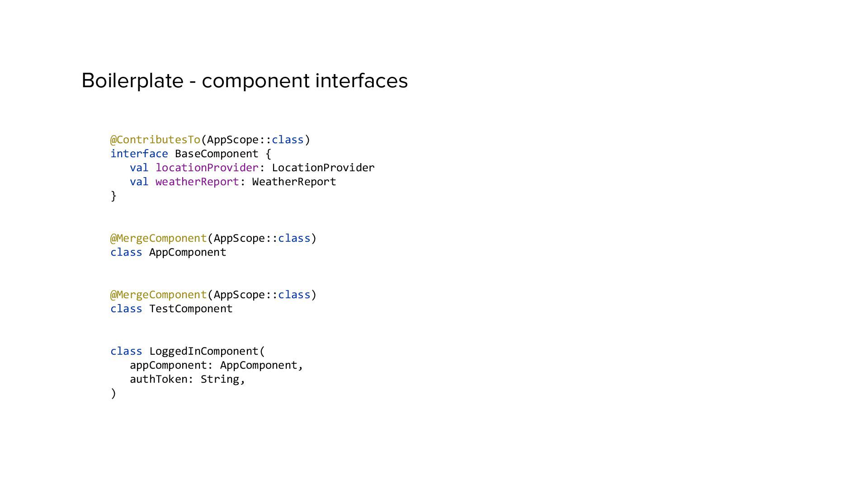Image resolution: width=868 pixels, height=488 pixels.
Task: Click the closing brace of BaseComponent
Action: click(113, 196)
